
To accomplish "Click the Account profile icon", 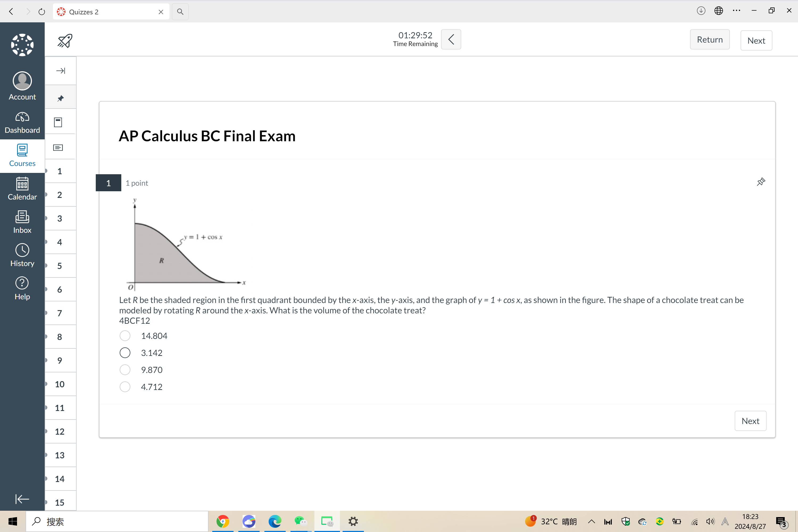I will coord(22,79).
